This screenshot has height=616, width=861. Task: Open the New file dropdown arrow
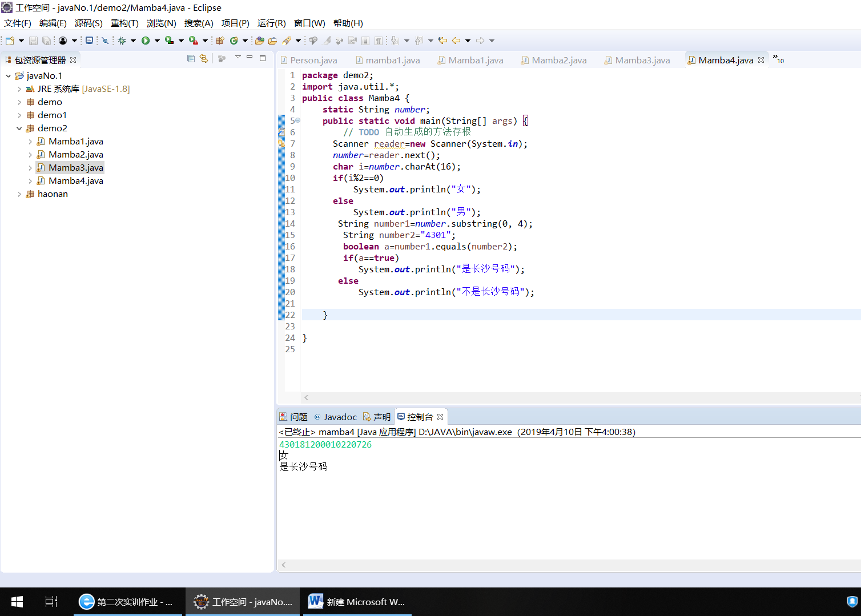[21, 41]
